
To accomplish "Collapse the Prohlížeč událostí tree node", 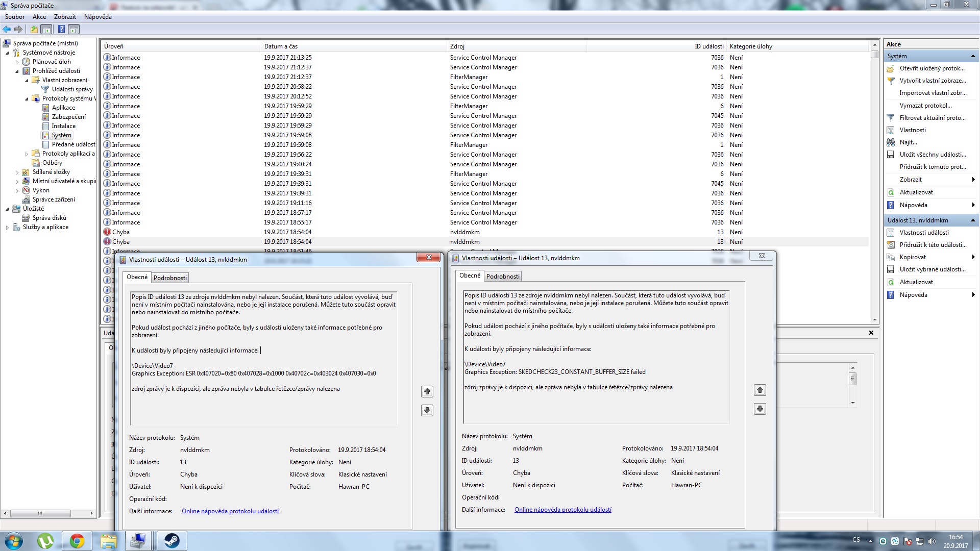I will point(17,71).
